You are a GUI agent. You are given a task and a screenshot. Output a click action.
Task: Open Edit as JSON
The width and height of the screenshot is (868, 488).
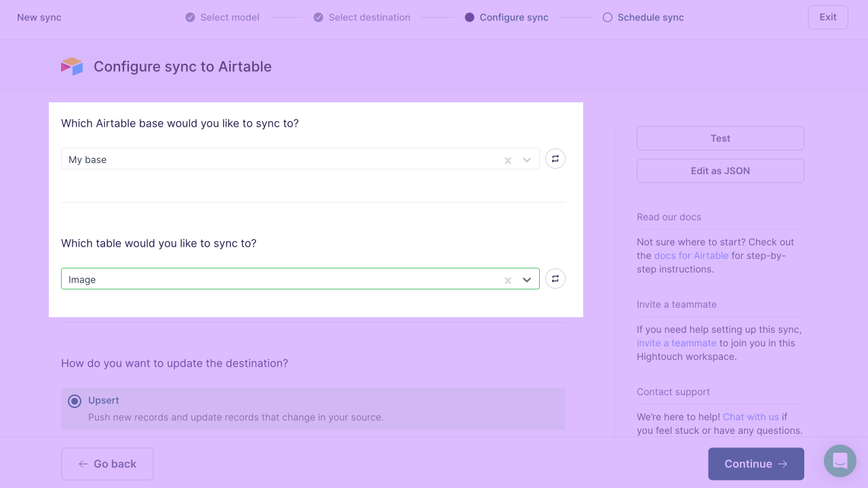[x=720, y=171]
